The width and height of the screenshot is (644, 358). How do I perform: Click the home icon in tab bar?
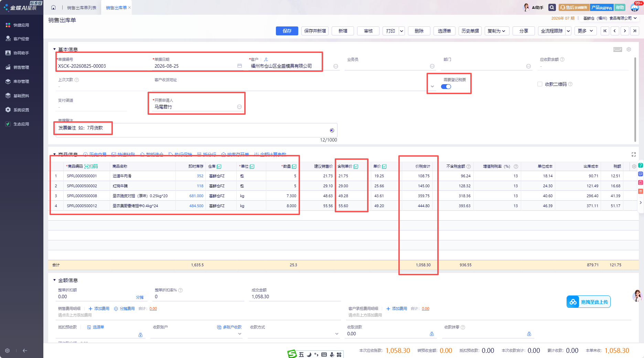tap(53, 8)
